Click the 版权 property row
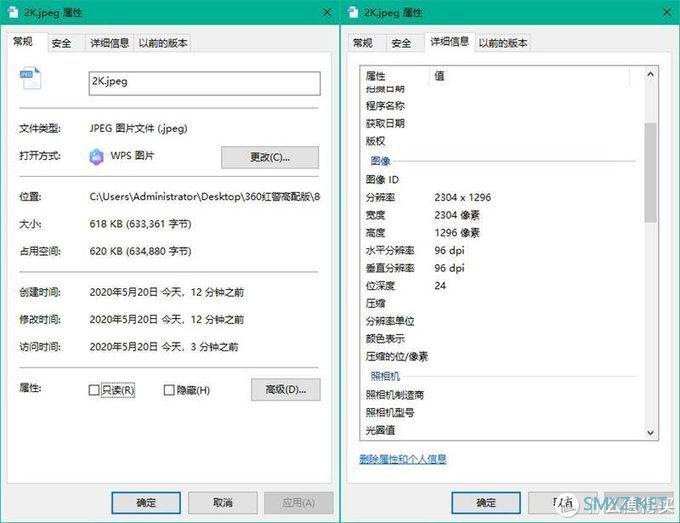 502,141
